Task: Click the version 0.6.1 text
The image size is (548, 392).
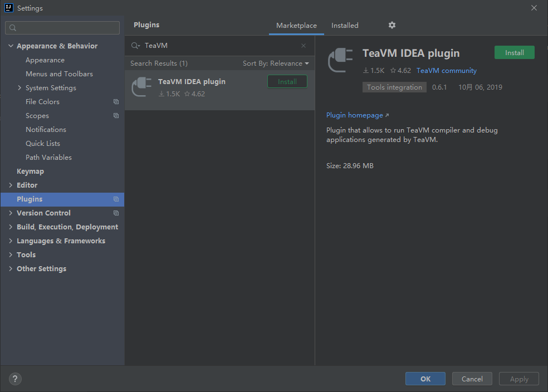Action: (439, 87)
